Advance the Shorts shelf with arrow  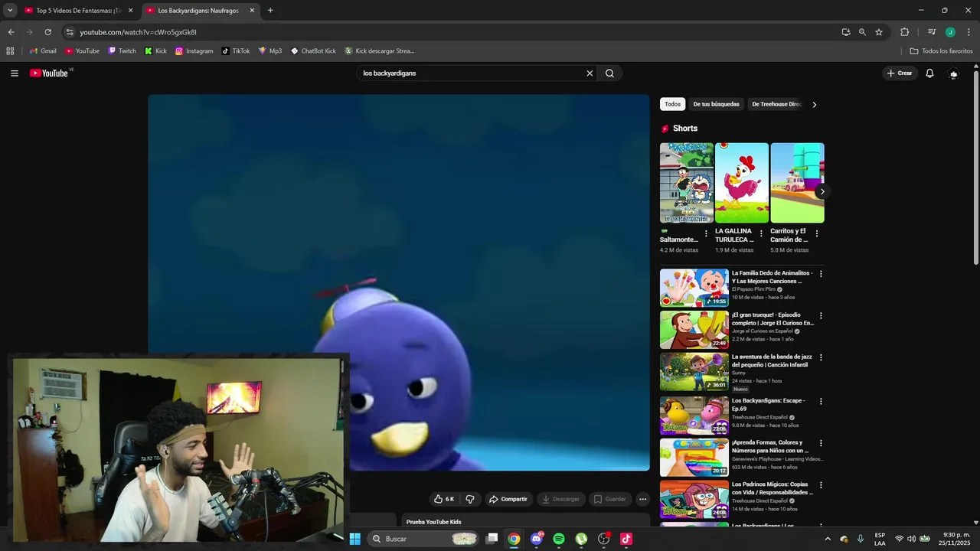coord(822,191)
